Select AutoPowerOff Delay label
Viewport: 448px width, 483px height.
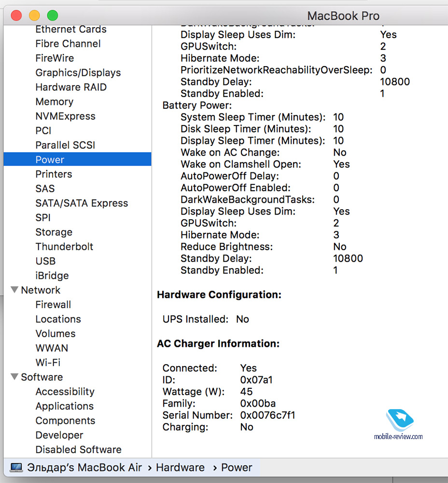(229, 176)
